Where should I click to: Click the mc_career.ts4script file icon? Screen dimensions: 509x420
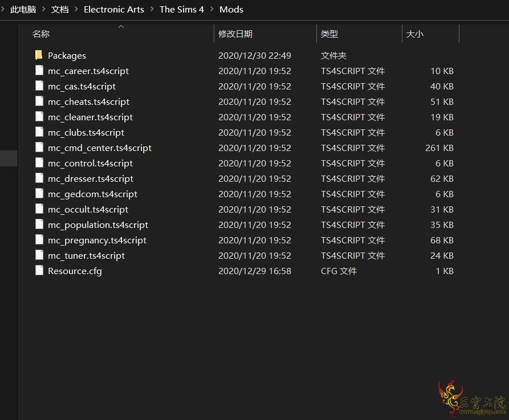point(39,71)
